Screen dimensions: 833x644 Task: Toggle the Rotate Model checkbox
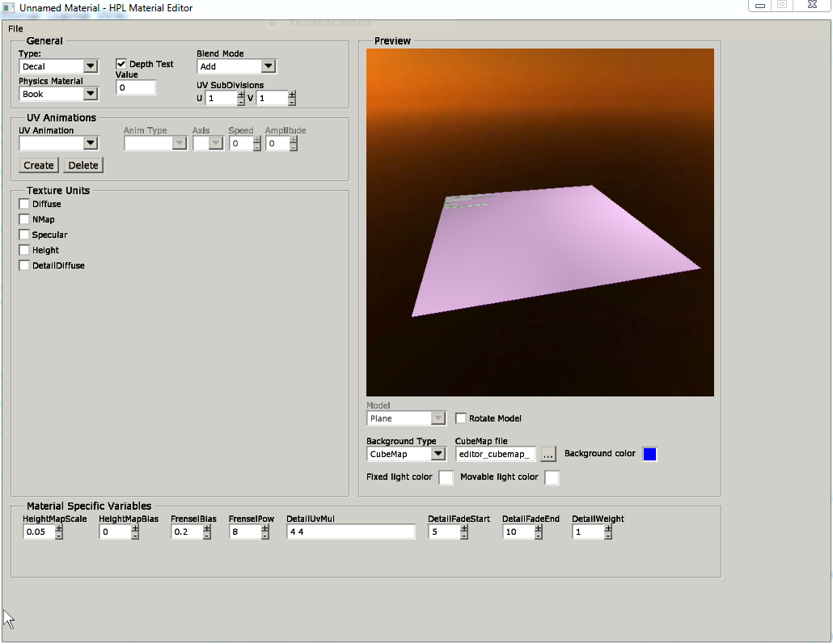(x=461, y=418)
